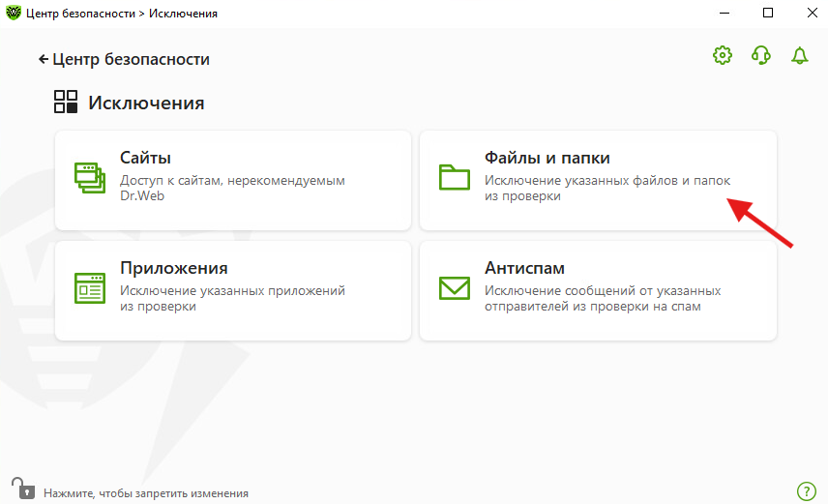Open the Файлы и папки heading
Image resolution: width=828 pixels, height=504 pixels.
(x=547, y=158)
